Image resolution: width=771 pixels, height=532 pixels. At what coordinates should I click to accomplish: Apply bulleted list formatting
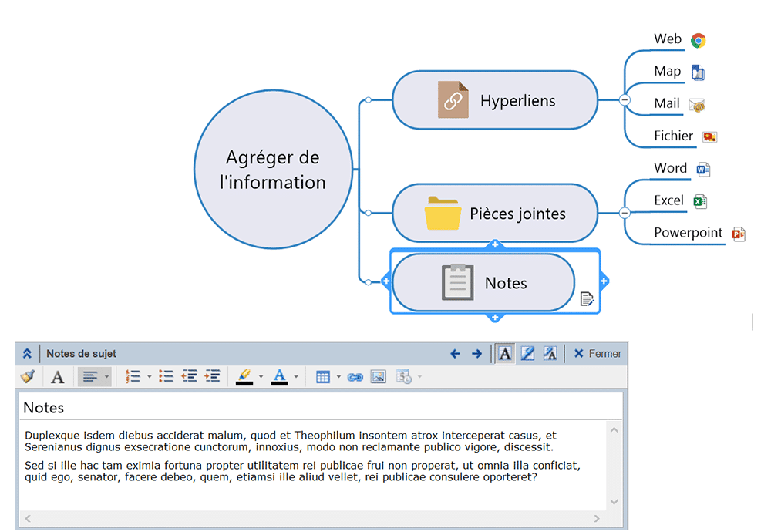(166, 376)
